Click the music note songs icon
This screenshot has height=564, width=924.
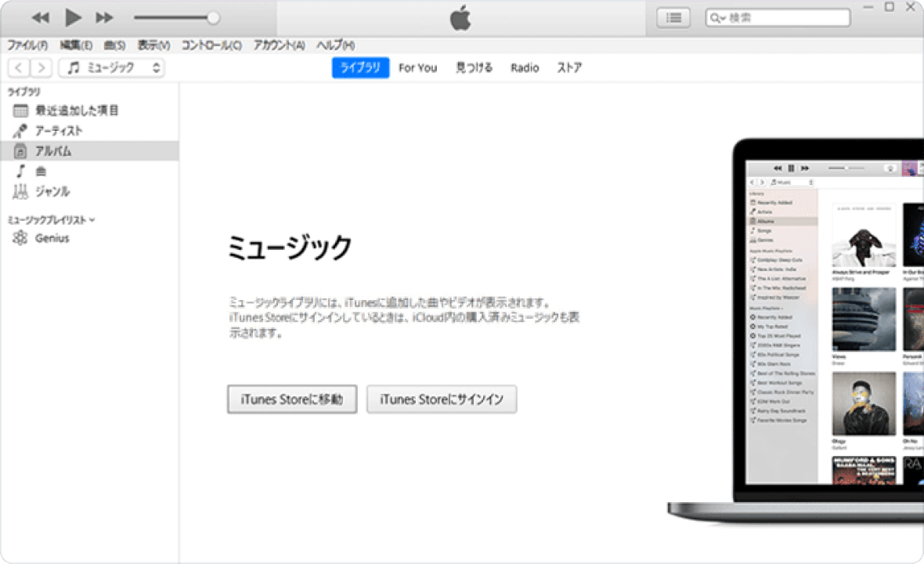[20, 172]
